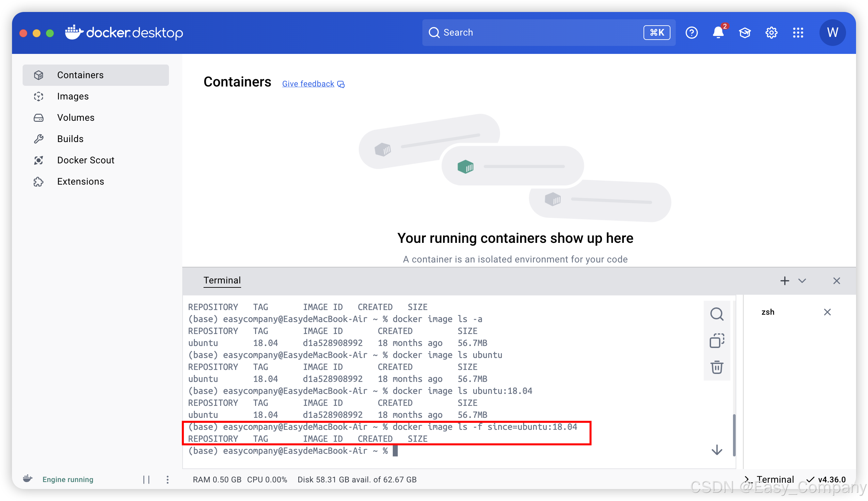
Task: Clear terminal with trash icon
Action: [717, 367]
